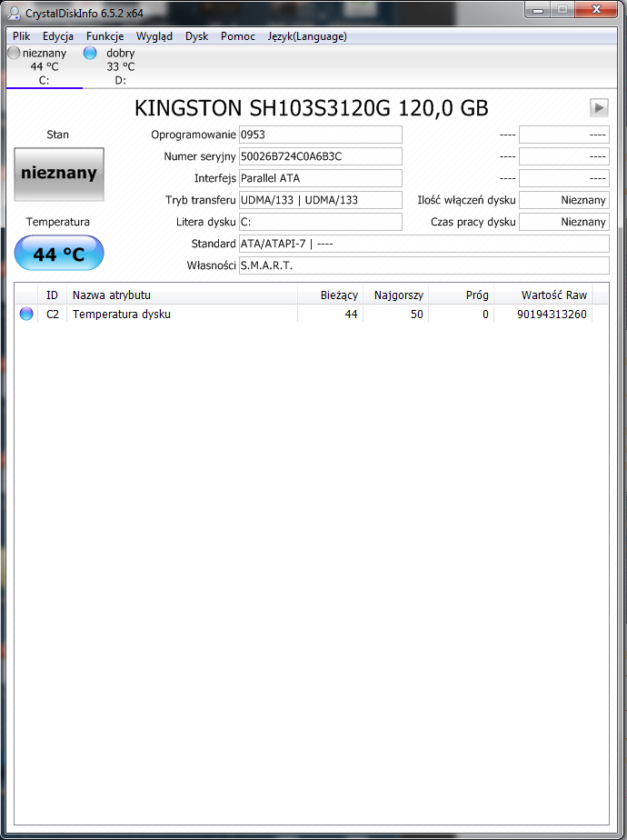
Task: Click the Oprogramowanie field showing 0953
Action: tap(320, 135)
